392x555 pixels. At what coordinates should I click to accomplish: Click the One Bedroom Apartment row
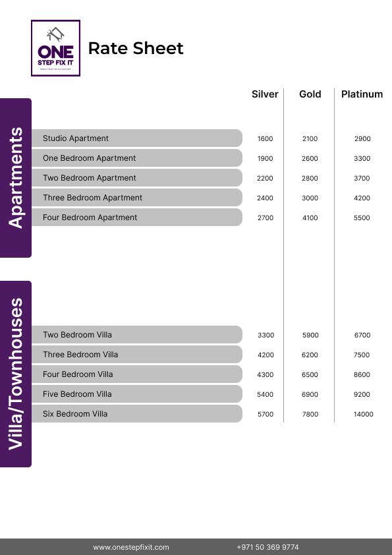[x=137, y=158]
